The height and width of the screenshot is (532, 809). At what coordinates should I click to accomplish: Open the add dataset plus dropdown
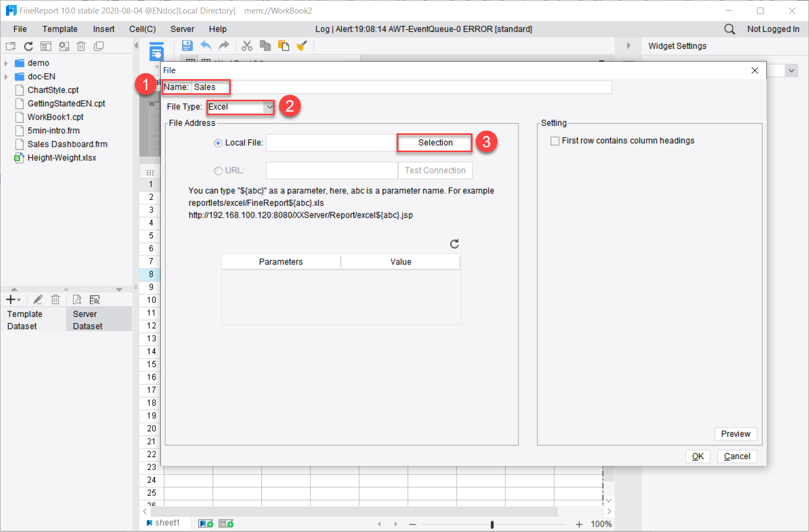13,300
